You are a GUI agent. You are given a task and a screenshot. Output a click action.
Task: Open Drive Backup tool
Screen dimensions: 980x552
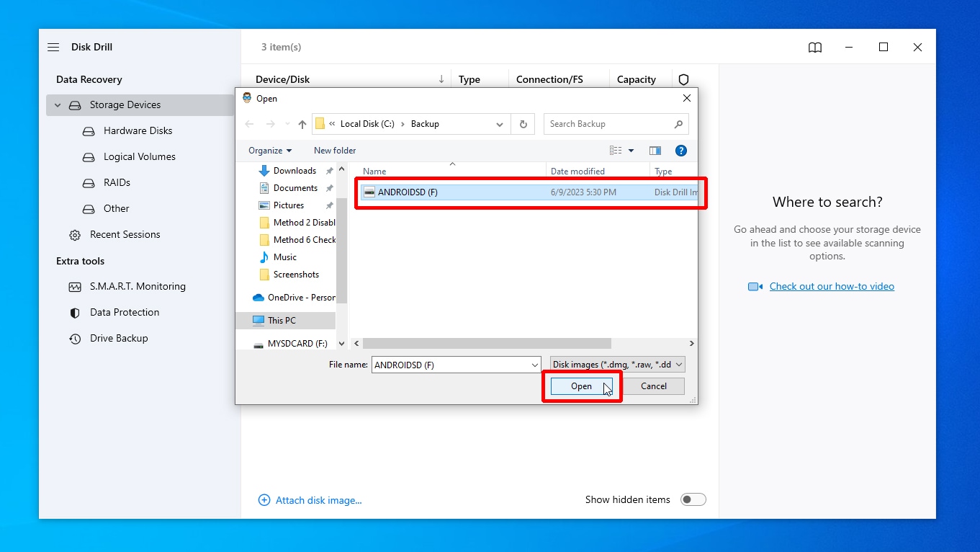(x=119, y=339)
